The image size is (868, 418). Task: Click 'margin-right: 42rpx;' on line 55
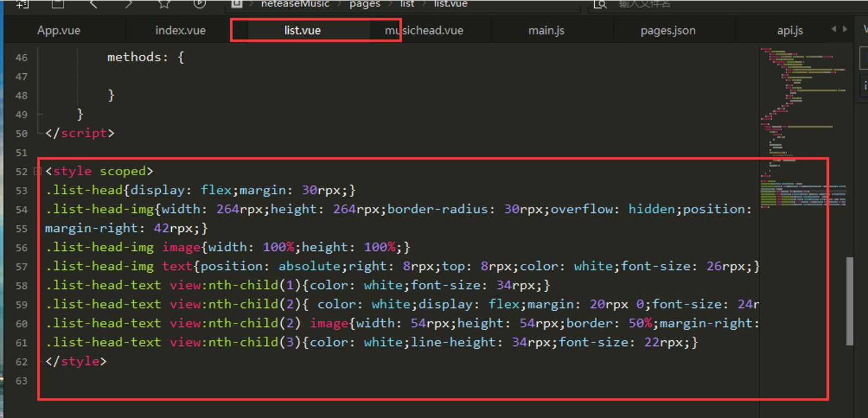point(123,228)
